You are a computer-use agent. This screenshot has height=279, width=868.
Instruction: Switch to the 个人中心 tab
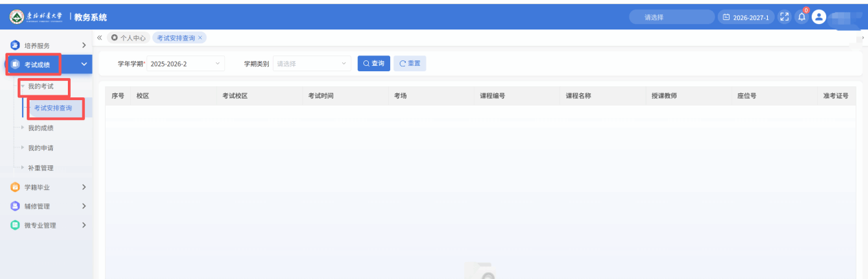(128, 38)
